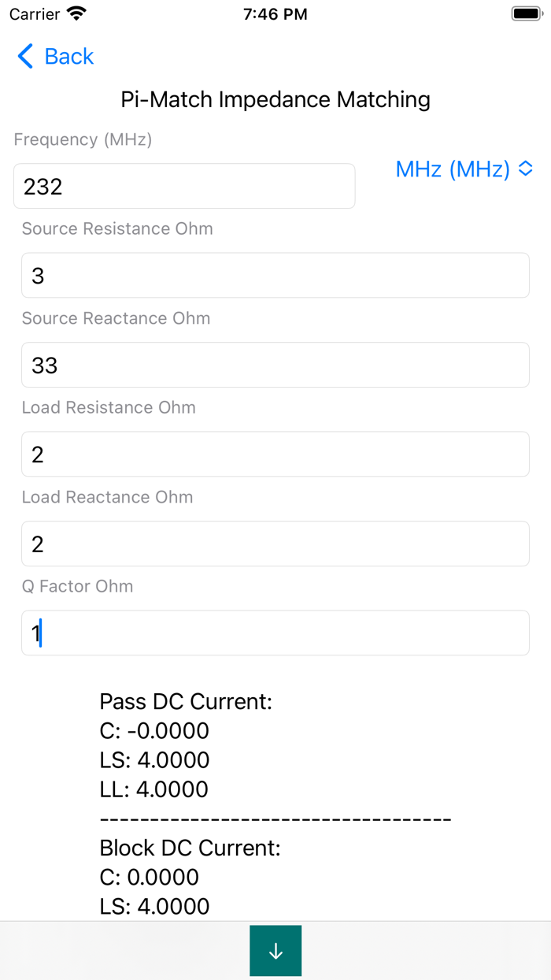Select the Frequency (MHz) input field
551x980 pixels.
tap(184, 185)
